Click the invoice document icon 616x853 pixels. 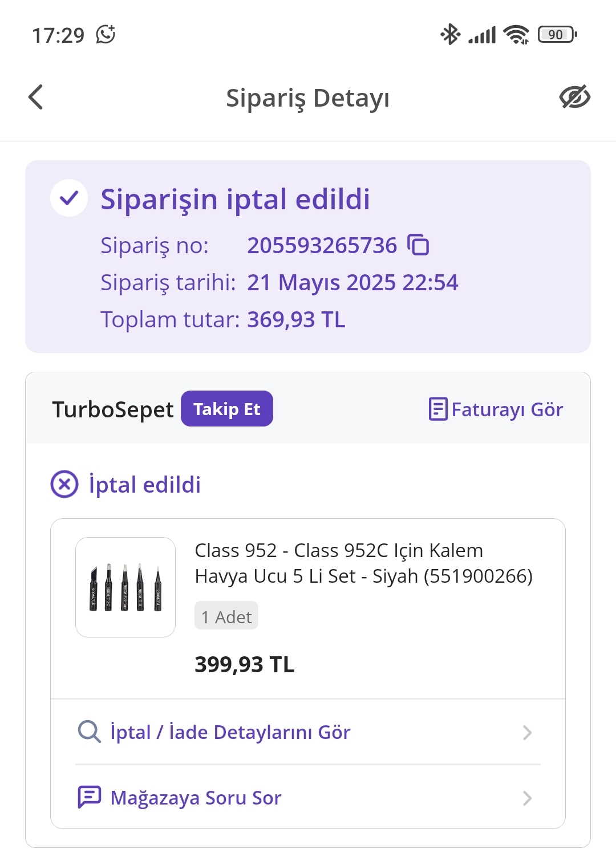(x=437, y=409)
